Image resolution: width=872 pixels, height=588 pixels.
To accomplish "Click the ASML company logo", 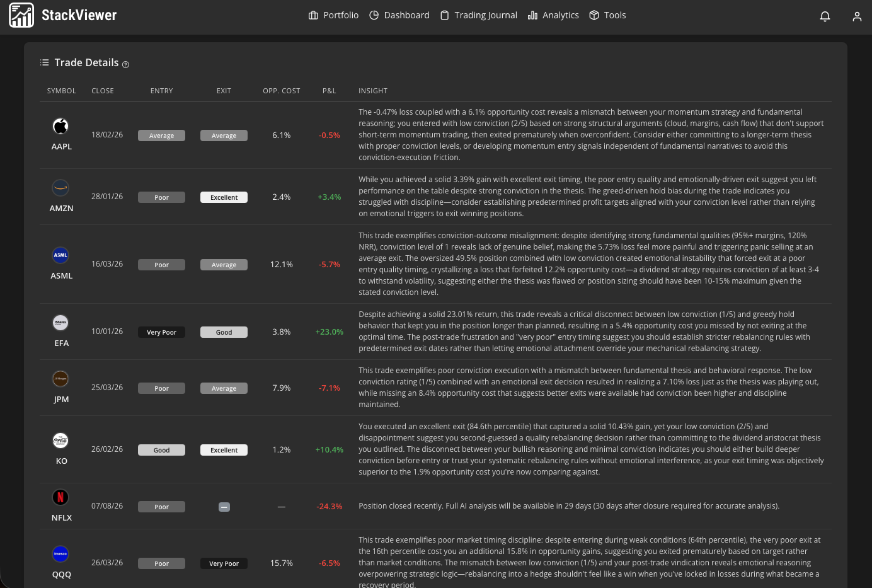I will point(60,255).
